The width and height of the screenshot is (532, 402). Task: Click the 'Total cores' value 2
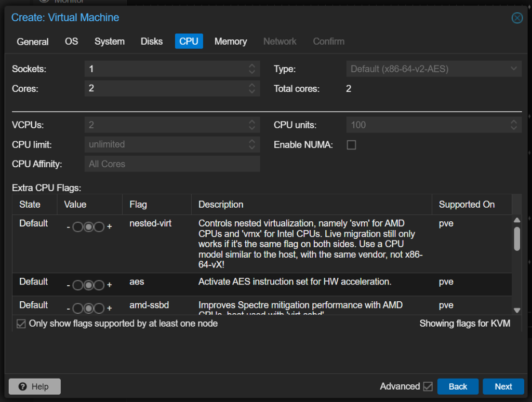pyautogui.click(x=349, y=89)
